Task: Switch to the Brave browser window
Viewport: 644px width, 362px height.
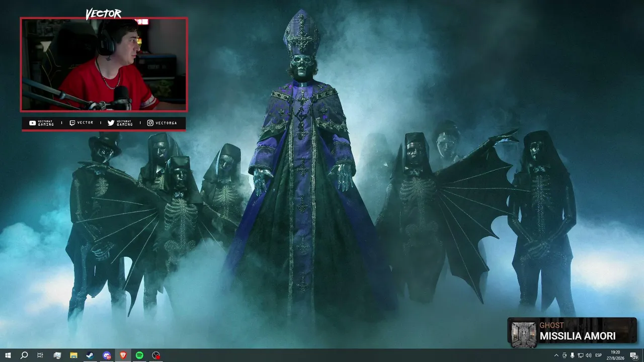Action: coord(123,355)
